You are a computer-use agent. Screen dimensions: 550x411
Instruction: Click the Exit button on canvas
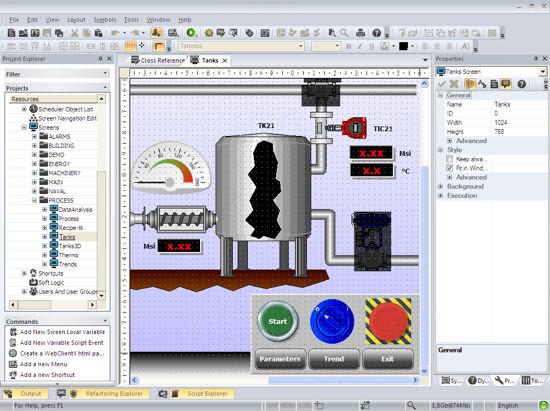pos(388,359)
